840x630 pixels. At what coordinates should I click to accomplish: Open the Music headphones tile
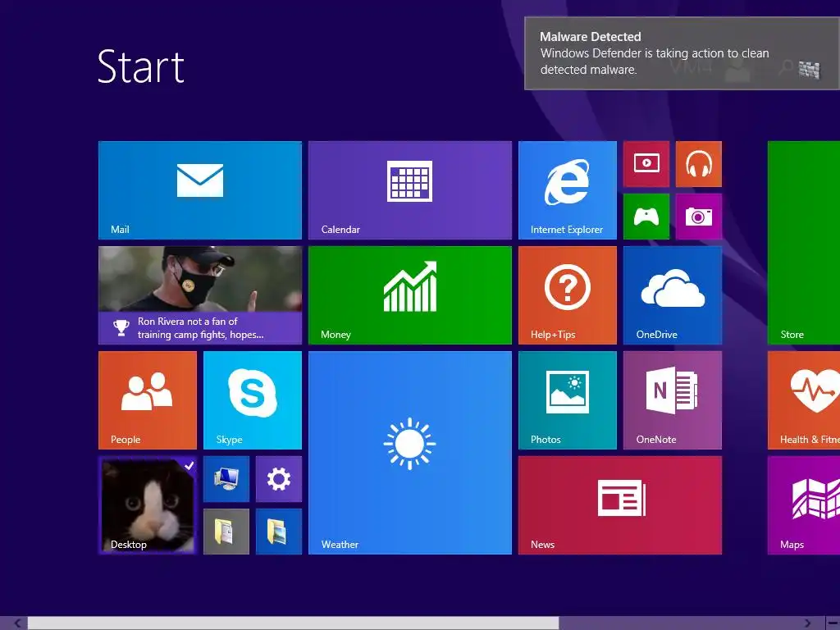699,164
